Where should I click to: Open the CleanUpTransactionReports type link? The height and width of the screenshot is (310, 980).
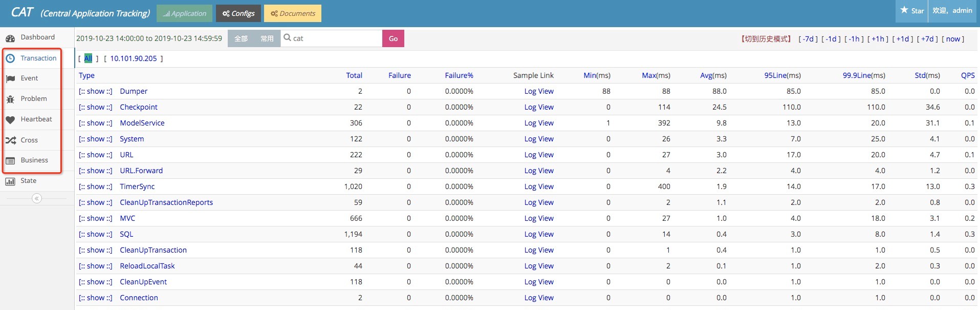point(166,202)
